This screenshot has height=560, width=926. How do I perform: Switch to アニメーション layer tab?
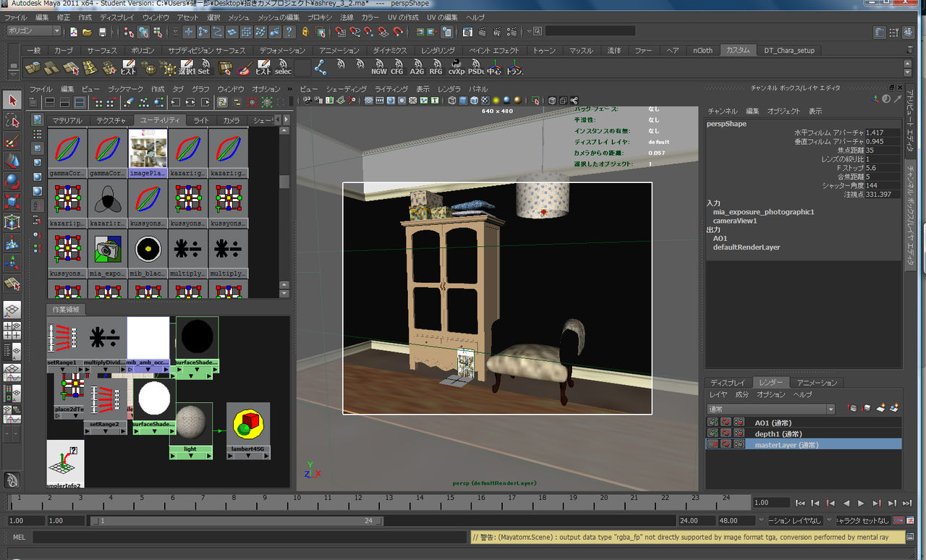[817, 383]
